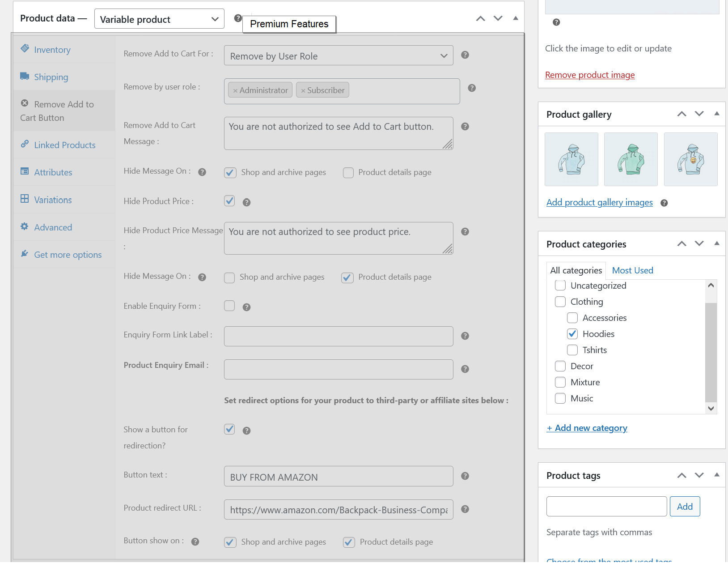Open the Advanced tab

click(x=53, y=227)
